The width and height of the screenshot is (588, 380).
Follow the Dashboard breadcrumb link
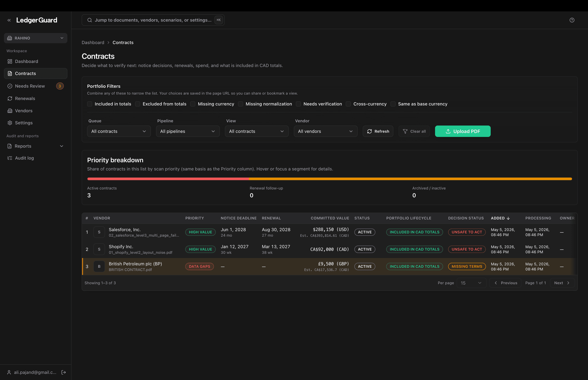tap(93, 43)
